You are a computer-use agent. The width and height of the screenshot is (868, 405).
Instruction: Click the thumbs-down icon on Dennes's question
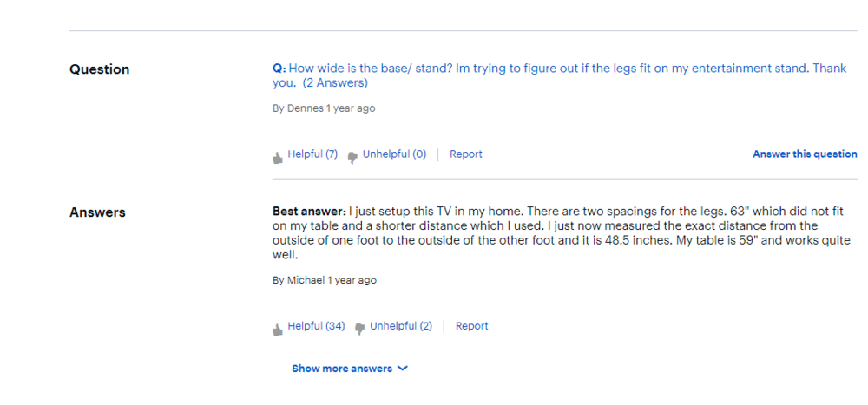(352, 158)
